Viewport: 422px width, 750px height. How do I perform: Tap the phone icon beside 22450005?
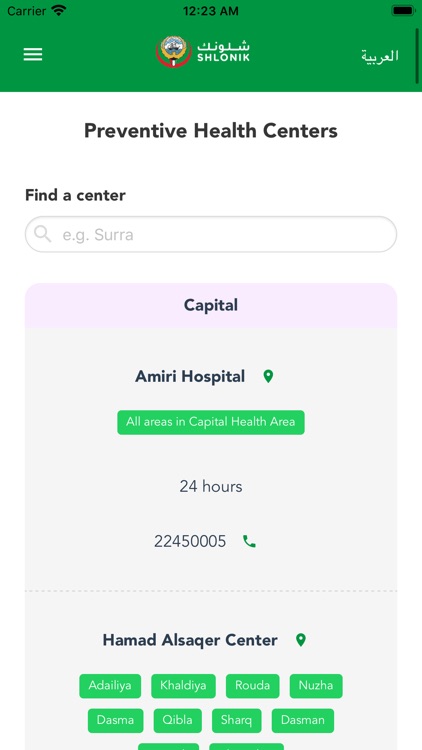249,541
